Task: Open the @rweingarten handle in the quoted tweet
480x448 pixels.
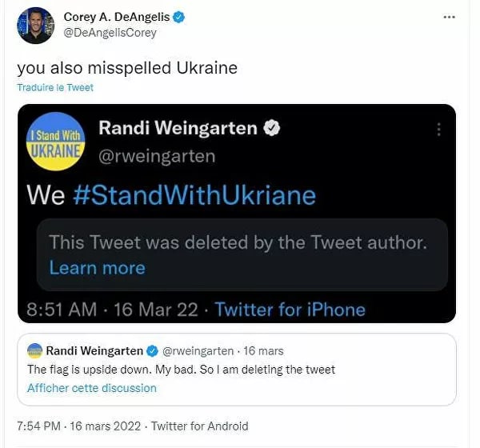Action: (198, 350)
